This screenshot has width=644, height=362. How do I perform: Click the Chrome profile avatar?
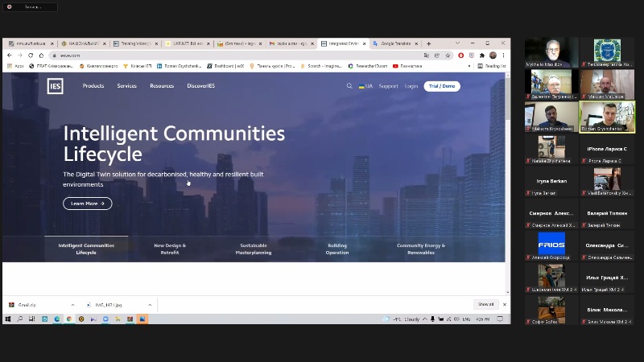(x=493, y=56)
